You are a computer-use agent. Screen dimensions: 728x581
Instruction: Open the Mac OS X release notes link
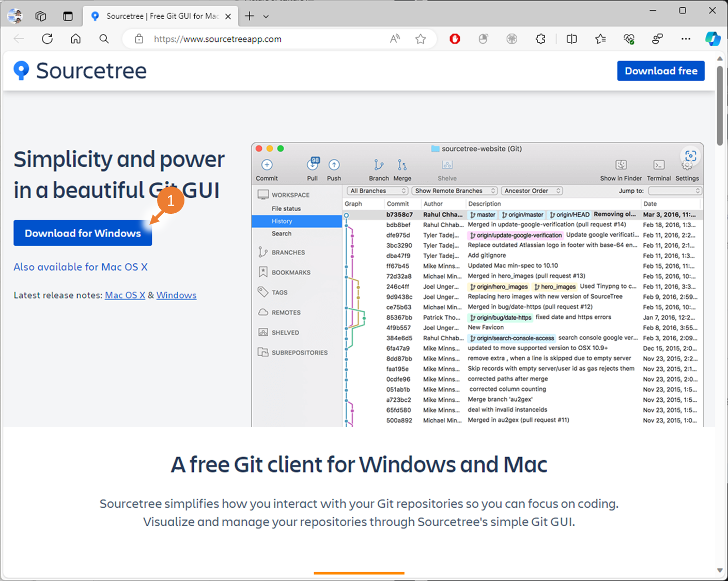125,295
